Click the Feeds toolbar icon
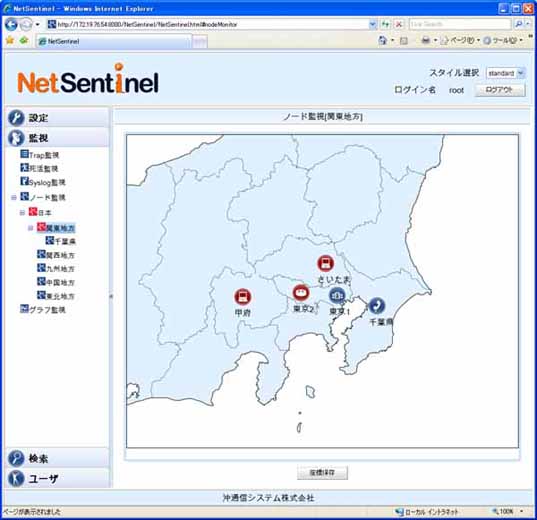 point(404,41)
